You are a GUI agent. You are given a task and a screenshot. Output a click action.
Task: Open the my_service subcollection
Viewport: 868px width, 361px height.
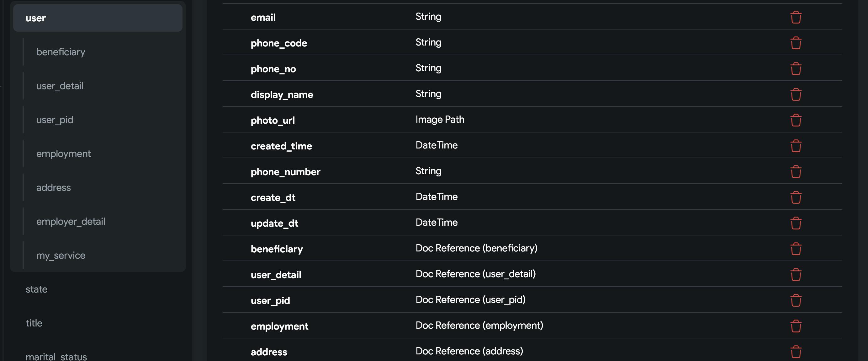click(61, 256)
